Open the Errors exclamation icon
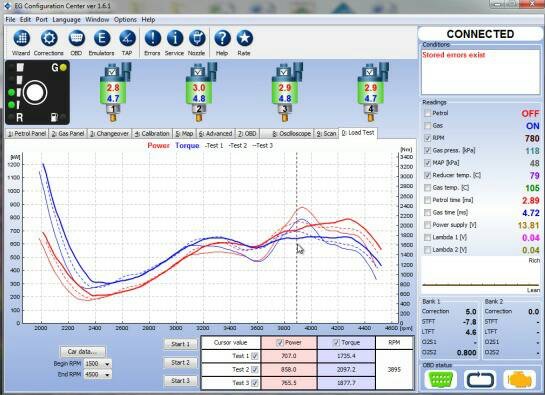 (152, 38)
